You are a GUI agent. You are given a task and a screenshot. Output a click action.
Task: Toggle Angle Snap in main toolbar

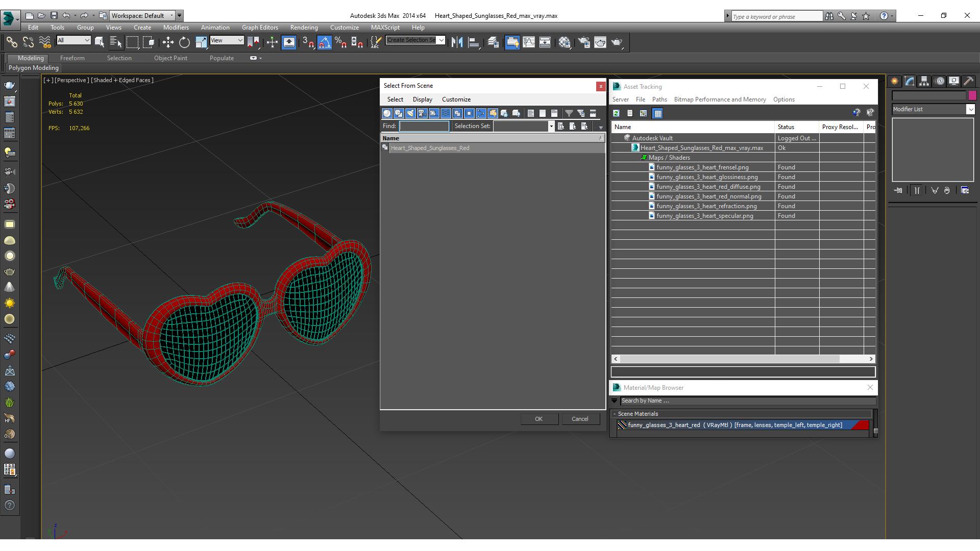(x=325, y=42)
